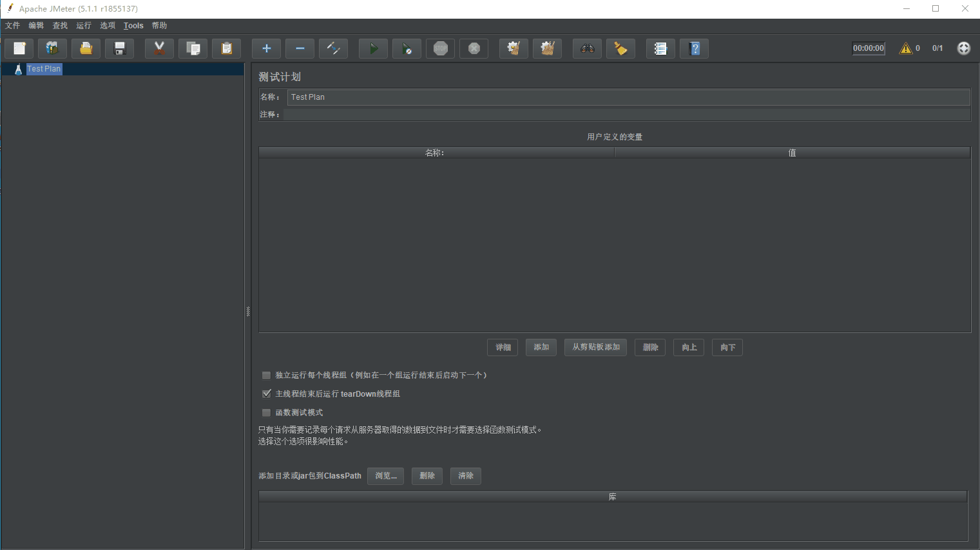Enable the functional test mode checkbox

266,413
